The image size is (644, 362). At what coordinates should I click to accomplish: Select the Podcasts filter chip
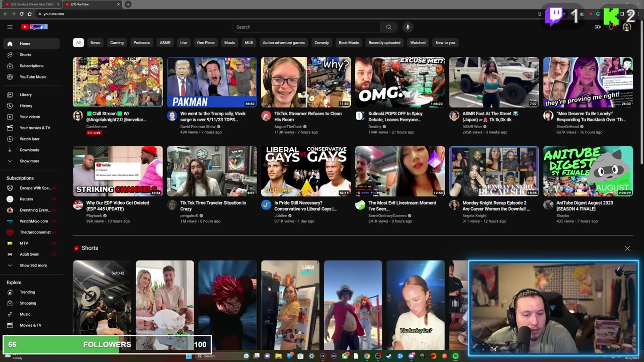[x=141, y=43]
